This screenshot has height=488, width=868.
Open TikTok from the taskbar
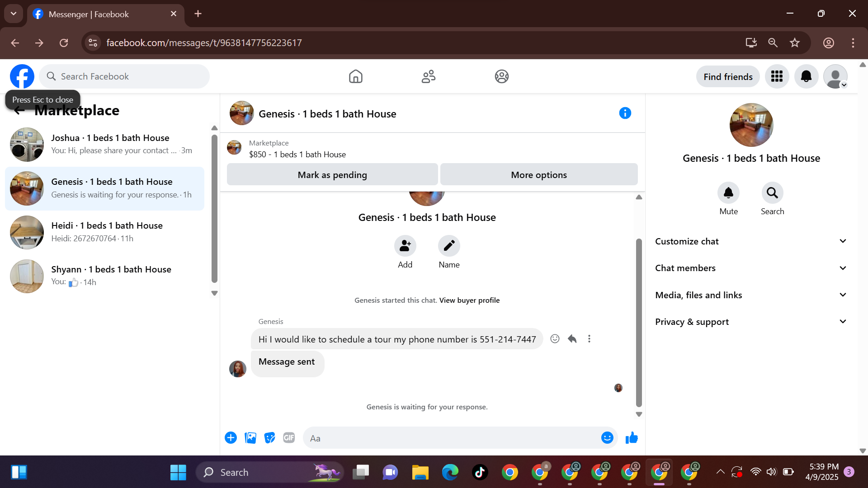click(x=480, y=472)
